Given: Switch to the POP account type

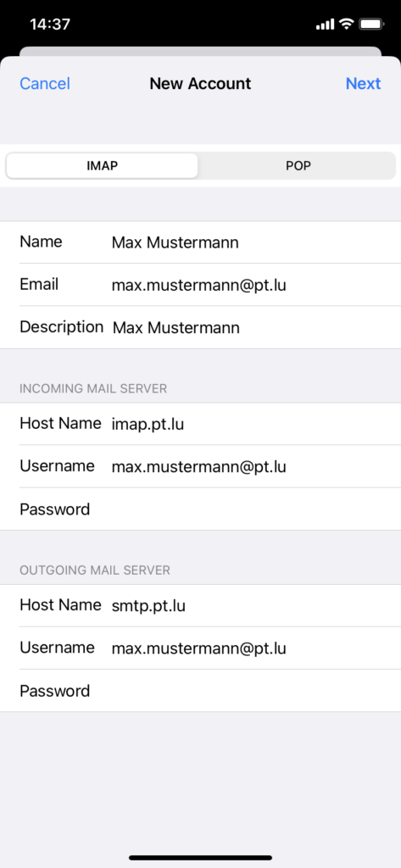Looking at the screenshot, I should point(298,165).
